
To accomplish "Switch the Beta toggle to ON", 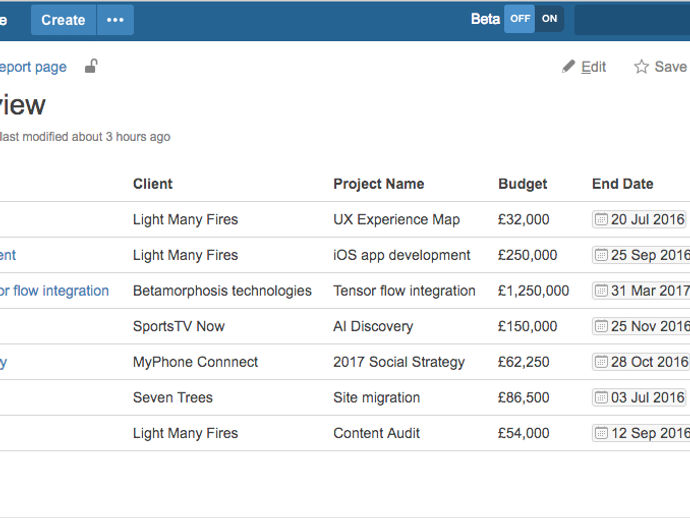I will 549,19.
